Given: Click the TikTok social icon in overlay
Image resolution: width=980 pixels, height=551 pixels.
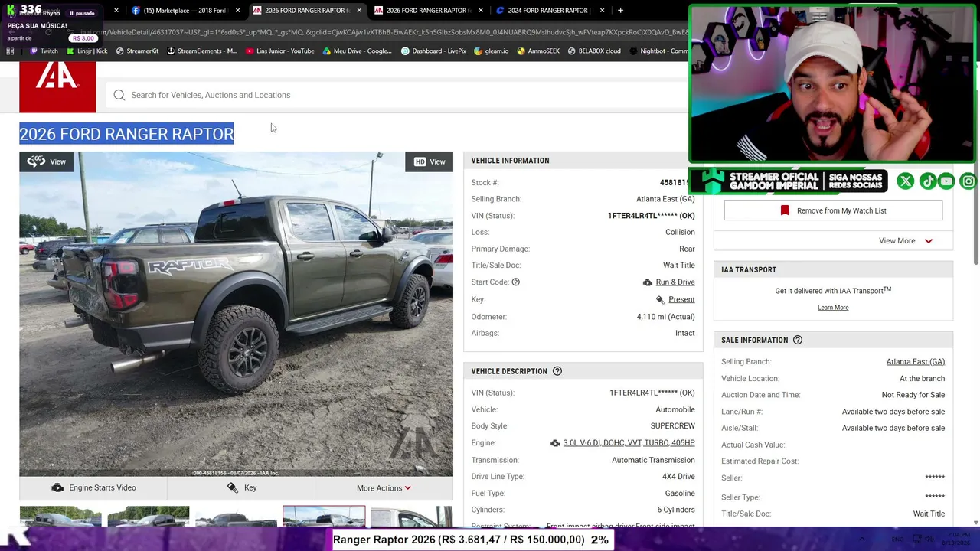Looking at the screenshot, I should tap(927, 181).
